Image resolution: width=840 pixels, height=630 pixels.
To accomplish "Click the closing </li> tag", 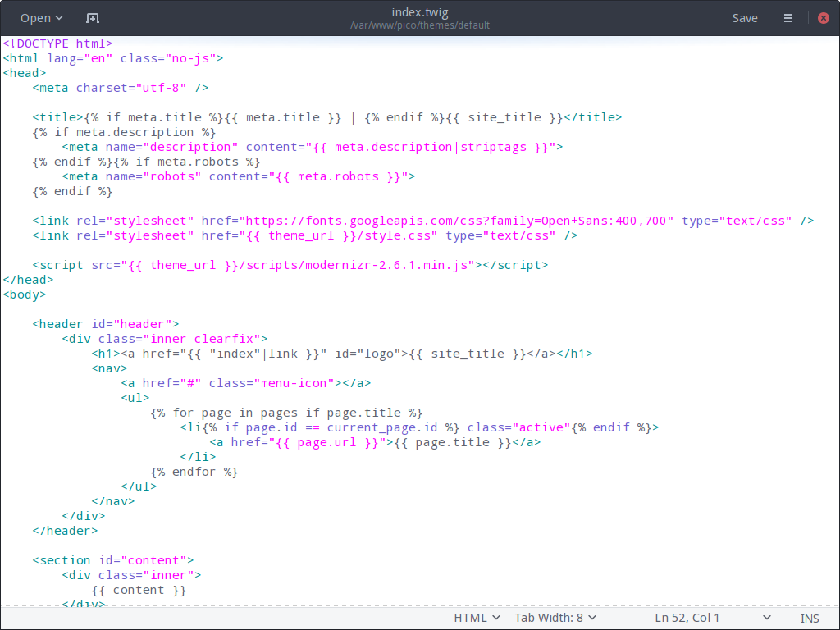I will coord(198,457).
